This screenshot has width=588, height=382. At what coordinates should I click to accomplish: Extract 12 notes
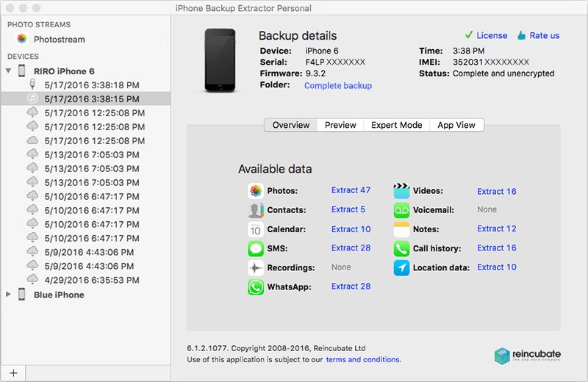click(497, 228)
